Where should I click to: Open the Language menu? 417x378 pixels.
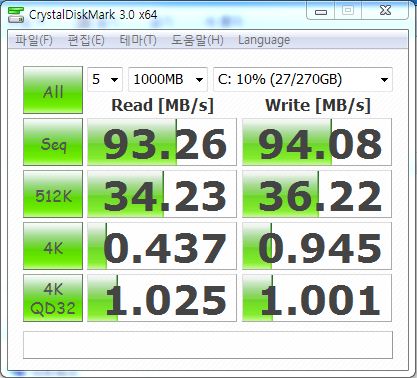[264, 40]
